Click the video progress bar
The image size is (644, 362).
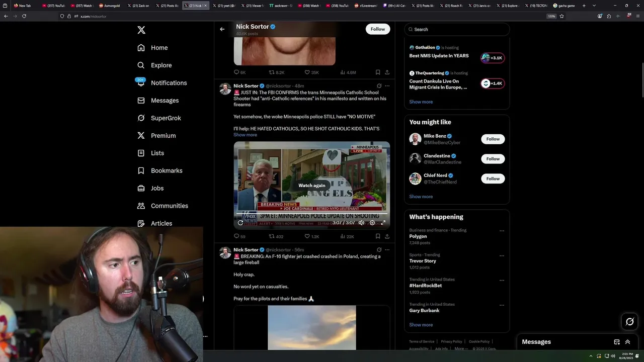(311, 214)
